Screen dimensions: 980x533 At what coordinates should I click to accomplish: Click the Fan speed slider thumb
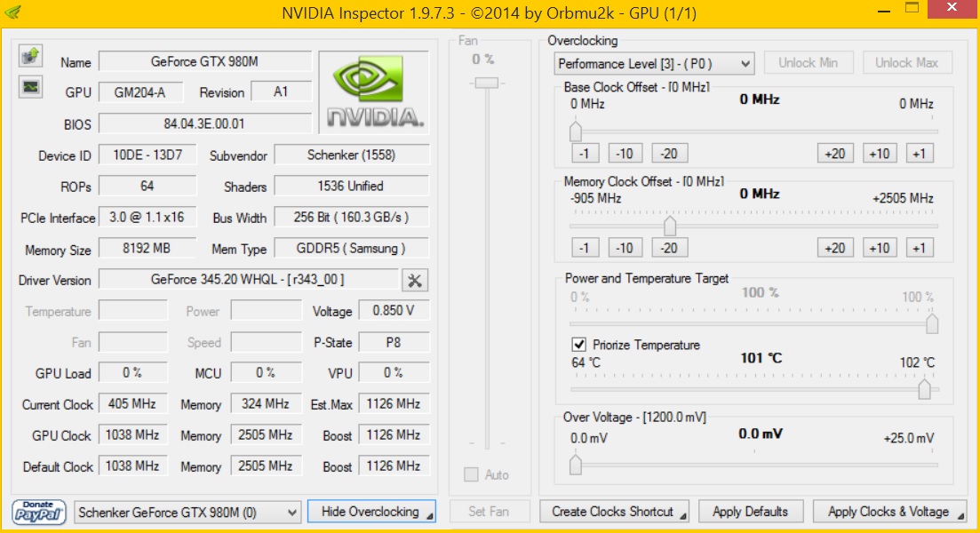(487, 84)
